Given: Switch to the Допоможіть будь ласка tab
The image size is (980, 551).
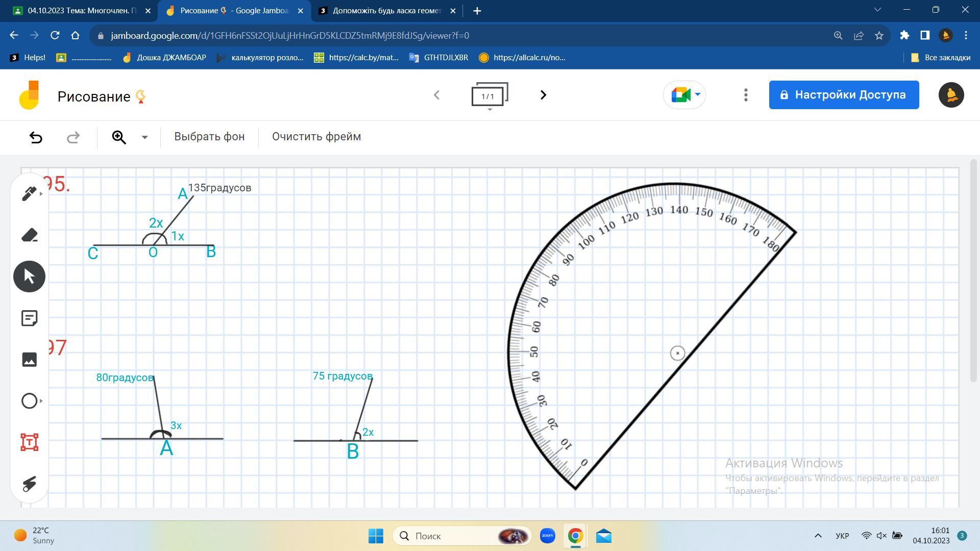Looking at the screenshot, I should [386, 11].
